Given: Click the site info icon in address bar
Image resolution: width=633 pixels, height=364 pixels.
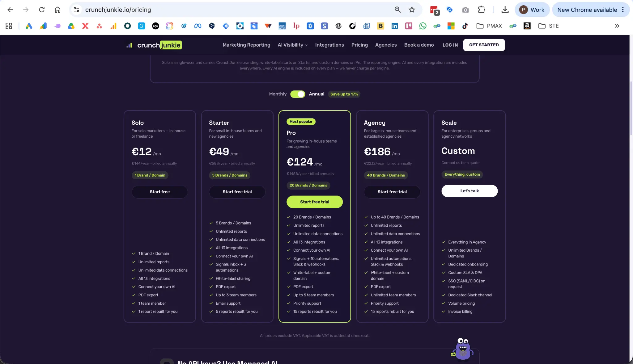Looking at the screenshot, I should (x=76, y=10).
